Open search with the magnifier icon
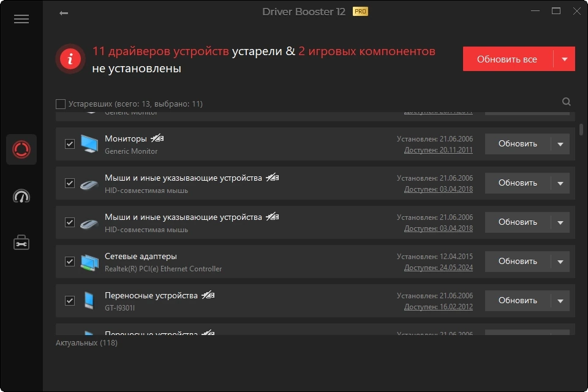This screenshot has height=392, width=588. tap(566, 102)
